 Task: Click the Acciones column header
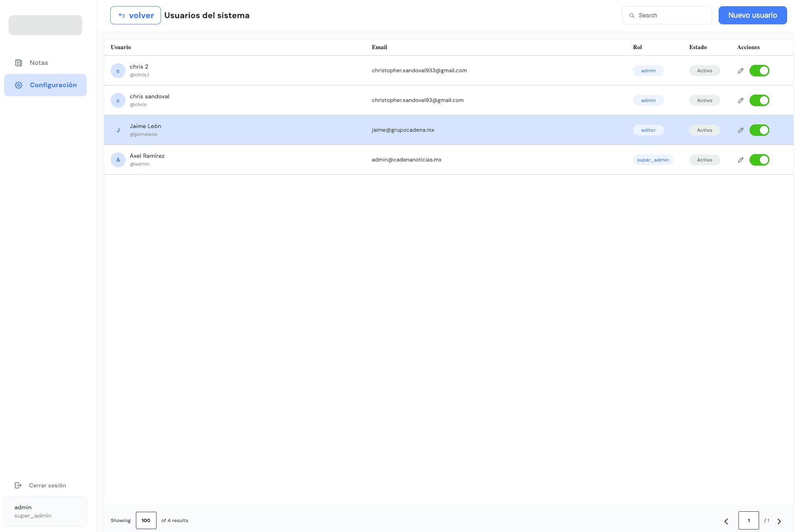[748, 47]
